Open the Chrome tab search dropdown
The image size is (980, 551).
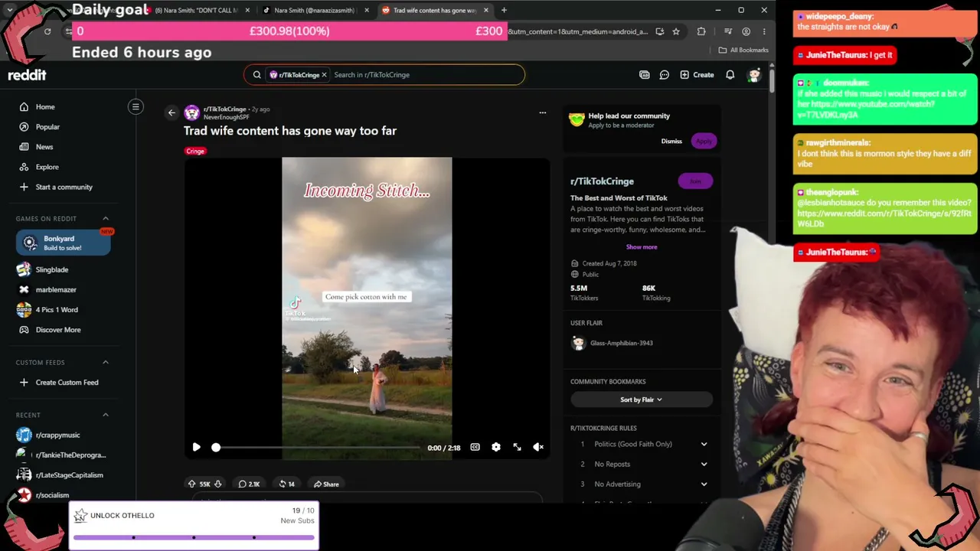point(10,10)
